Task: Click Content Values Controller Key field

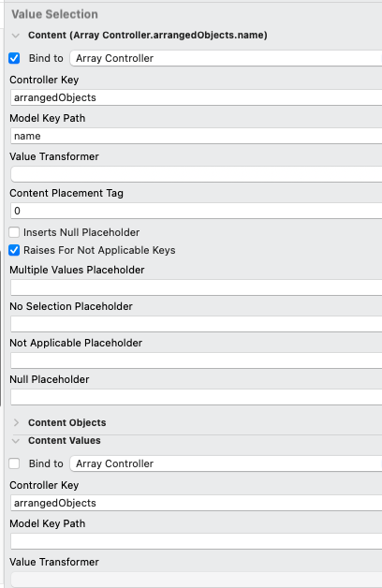Action: (196, 503)
